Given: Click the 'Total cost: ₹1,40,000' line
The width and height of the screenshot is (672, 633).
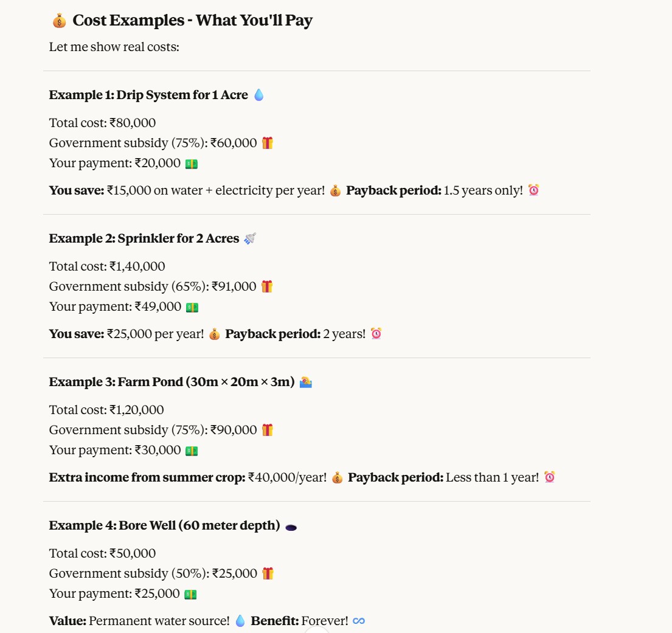Looking at the screenshot, I should point(107,266).
